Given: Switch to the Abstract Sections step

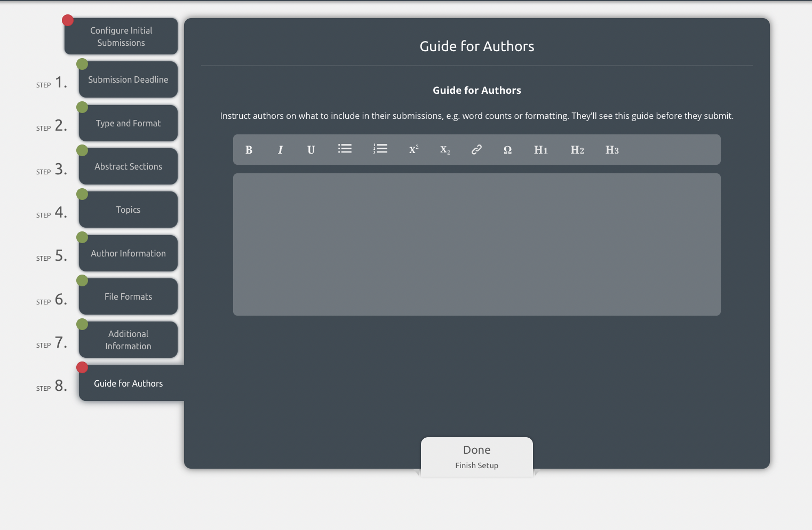Looking at the screenshot, I should click(x=128, y=166).
